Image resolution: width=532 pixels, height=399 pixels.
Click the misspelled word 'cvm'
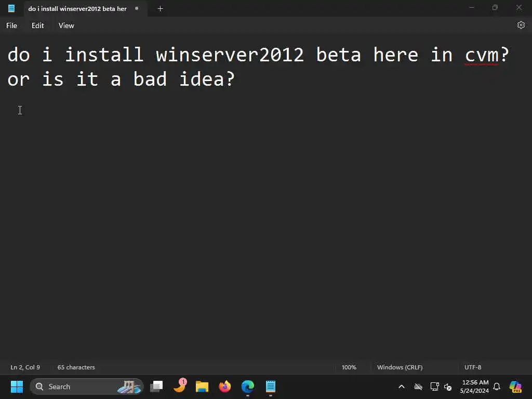coord(482,55)
